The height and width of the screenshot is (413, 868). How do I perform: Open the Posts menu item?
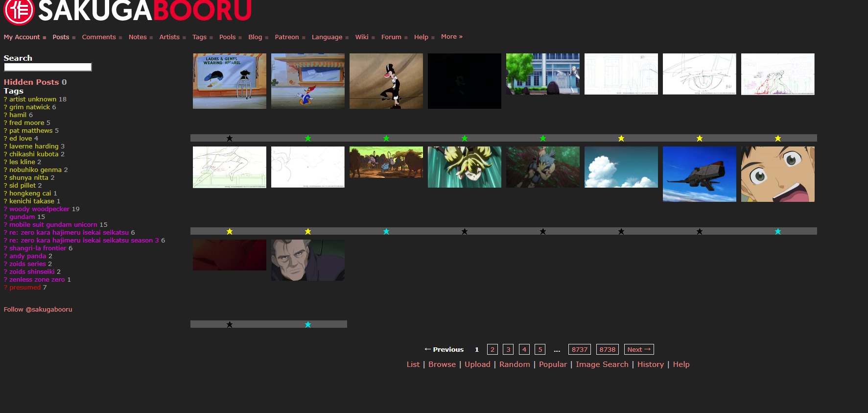(61, 37)
